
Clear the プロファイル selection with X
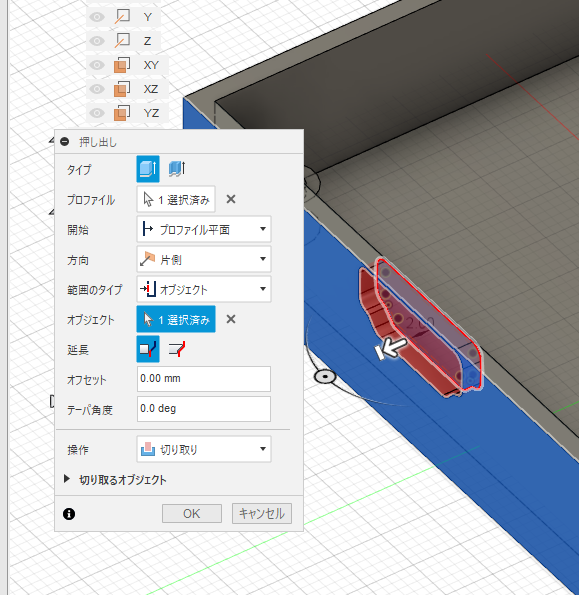(x=231, y=199)
